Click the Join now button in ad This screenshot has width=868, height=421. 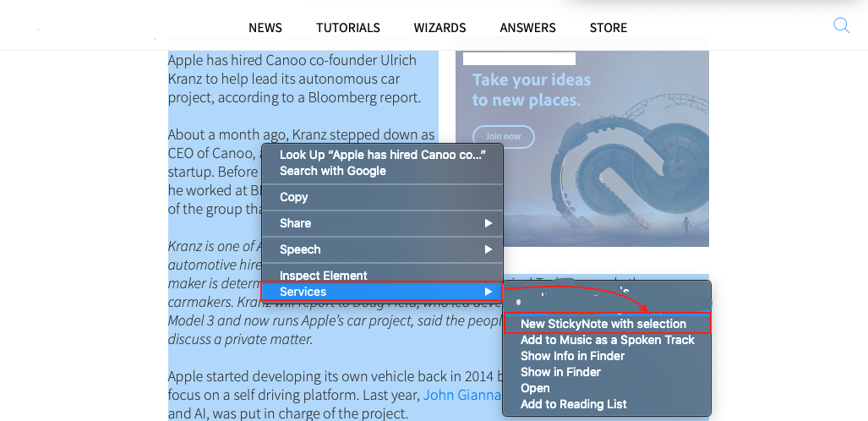[504, 136]
